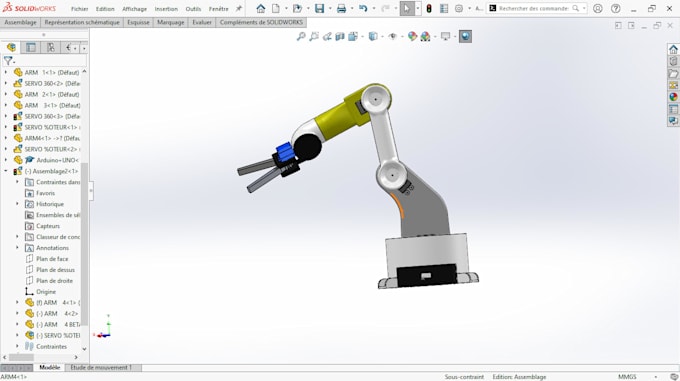Expand the Arduino+UNO tree node
The image size is (680, 381).
(6, 160)
